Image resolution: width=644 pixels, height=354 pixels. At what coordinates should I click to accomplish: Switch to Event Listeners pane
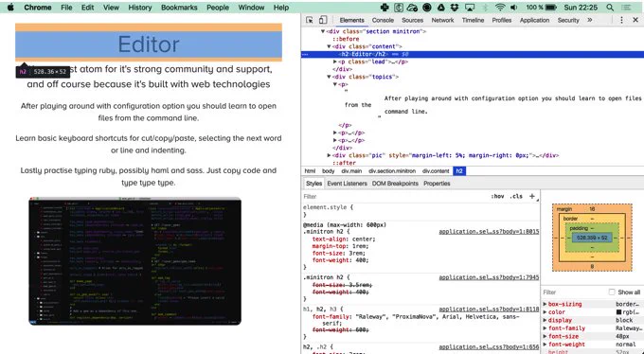click(347, 184)
